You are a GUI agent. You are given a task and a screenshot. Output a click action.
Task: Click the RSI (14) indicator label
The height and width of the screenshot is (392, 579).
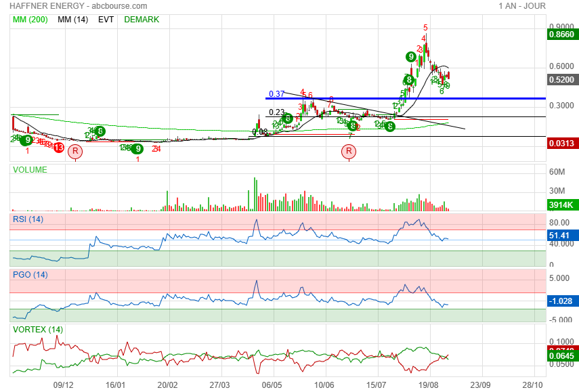(x=28, y=219)
